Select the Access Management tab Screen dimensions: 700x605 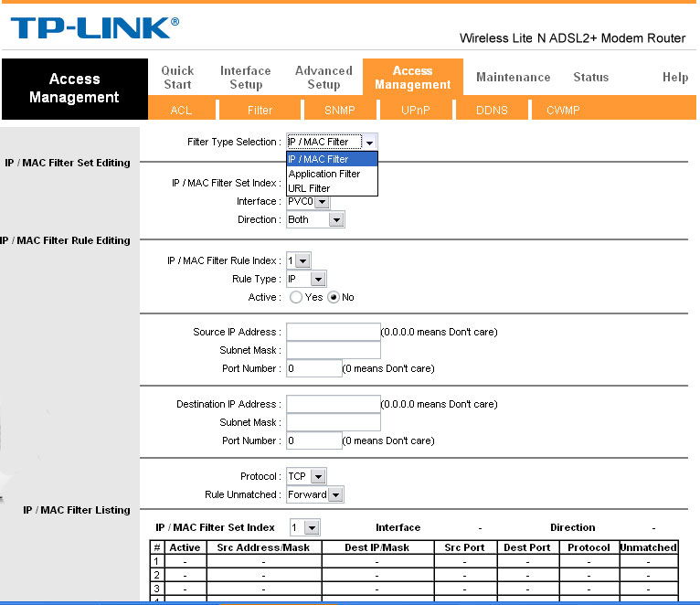(412, 78)
